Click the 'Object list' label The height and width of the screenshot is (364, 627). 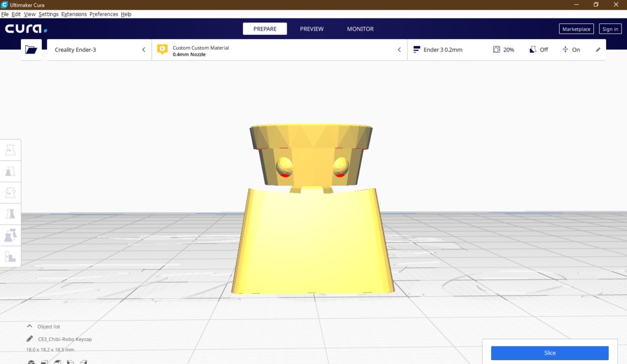pos(49,327)
